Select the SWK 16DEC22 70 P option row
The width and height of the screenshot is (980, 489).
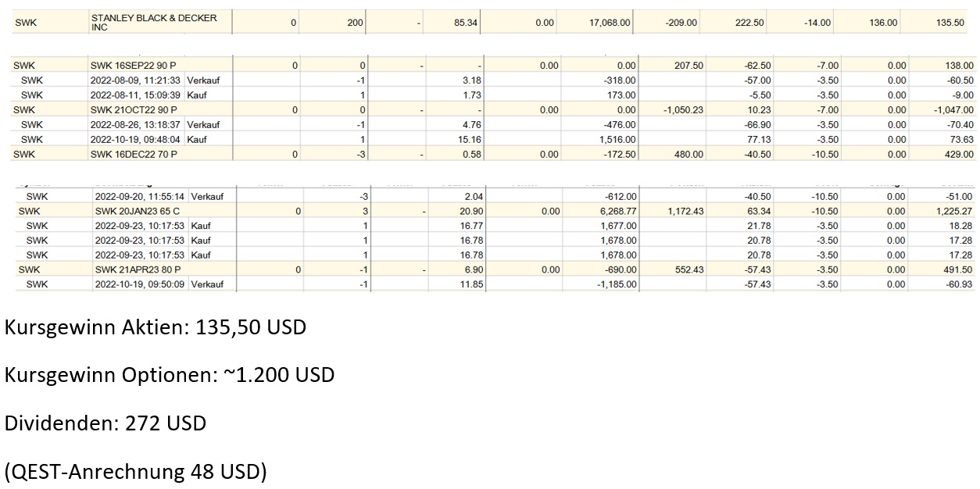tap(134, 155)
